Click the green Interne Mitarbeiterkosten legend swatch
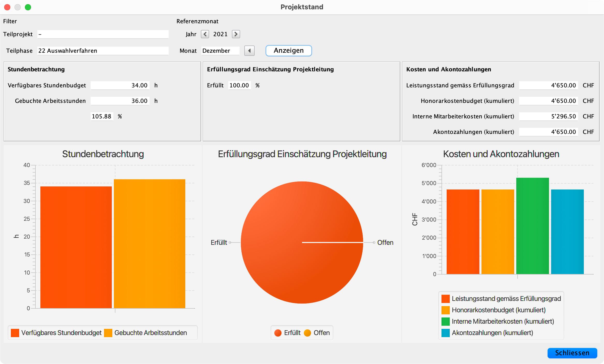 coord(446,322)
